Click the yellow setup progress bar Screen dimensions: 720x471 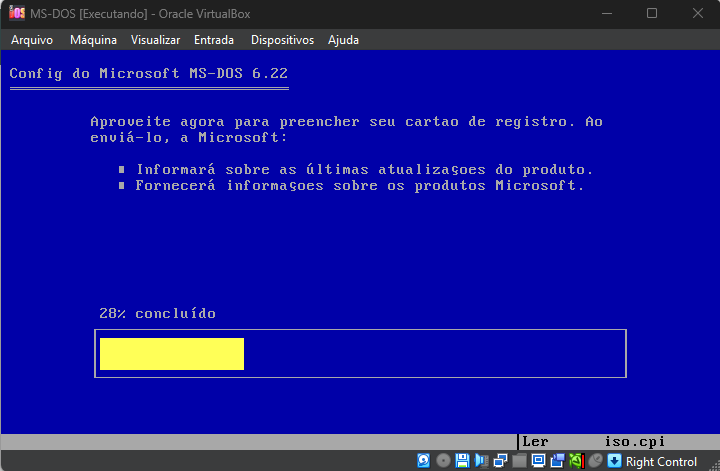(172, 354)
